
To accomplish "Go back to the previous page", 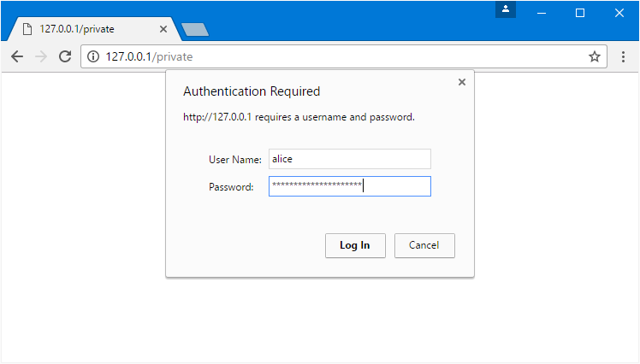I will pyautogui.click(x=16, y=56).
